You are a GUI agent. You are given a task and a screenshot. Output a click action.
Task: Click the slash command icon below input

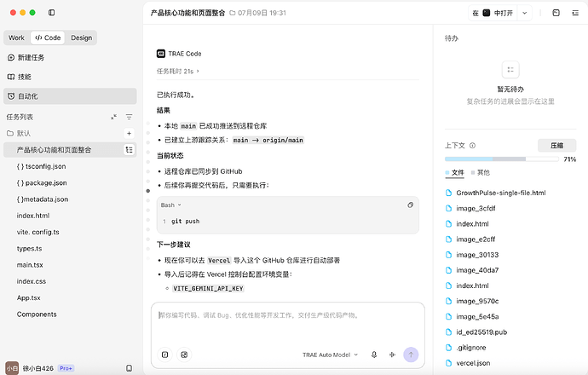point(165,355)
